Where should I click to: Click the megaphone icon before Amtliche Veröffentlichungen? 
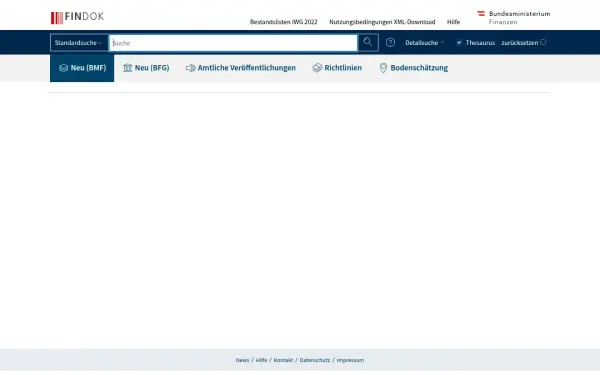[x=191, y=68]
